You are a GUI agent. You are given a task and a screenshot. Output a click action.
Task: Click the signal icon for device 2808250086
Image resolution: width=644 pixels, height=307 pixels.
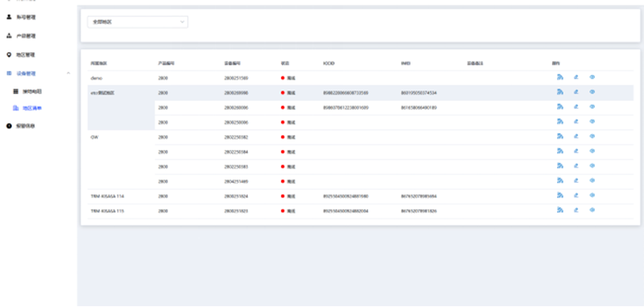(x=559, y=122)
